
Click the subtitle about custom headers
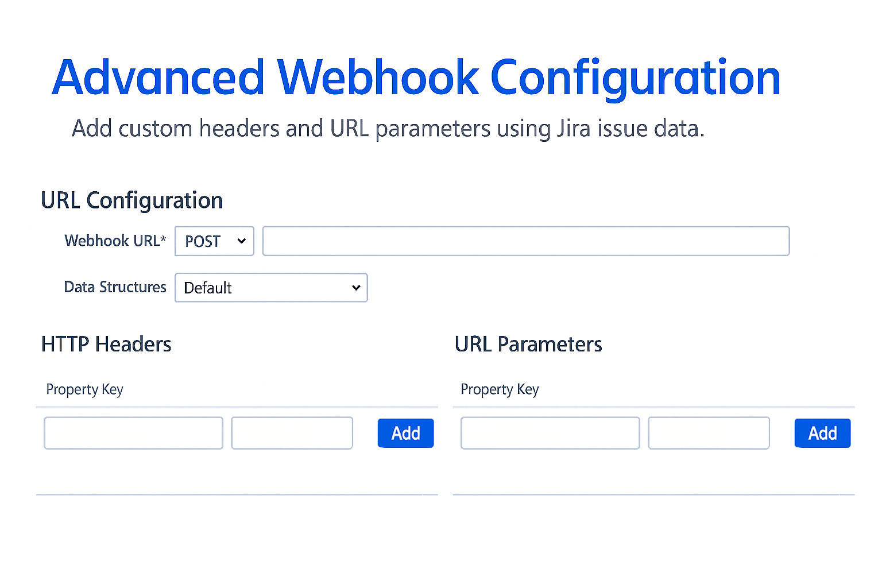[388, 129]
